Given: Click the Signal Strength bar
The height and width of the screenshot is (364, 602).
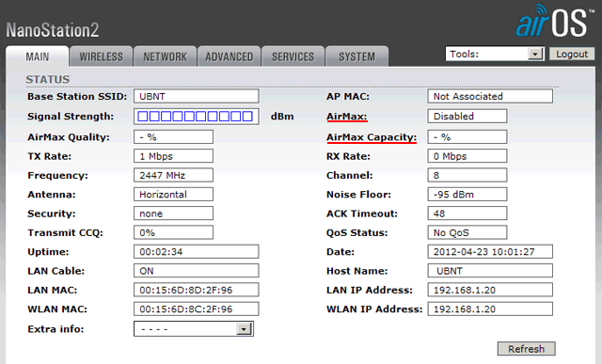Looking at the screenshot, I should coord(197,117).
